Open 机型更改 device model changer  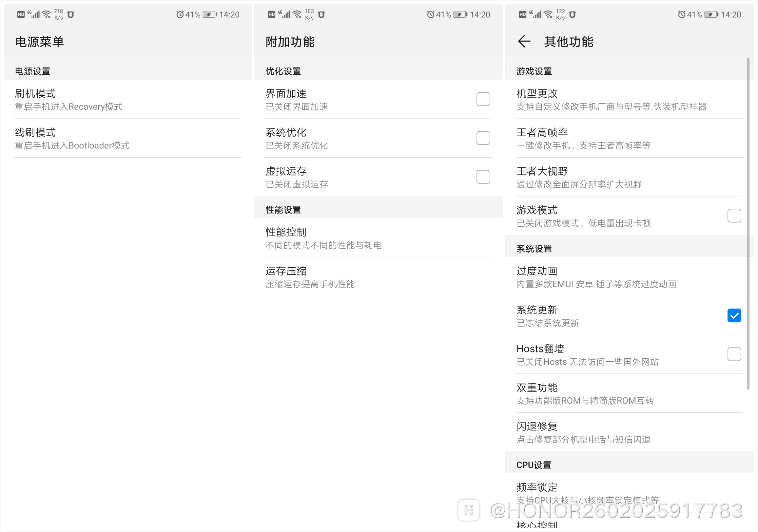(629, 99)
